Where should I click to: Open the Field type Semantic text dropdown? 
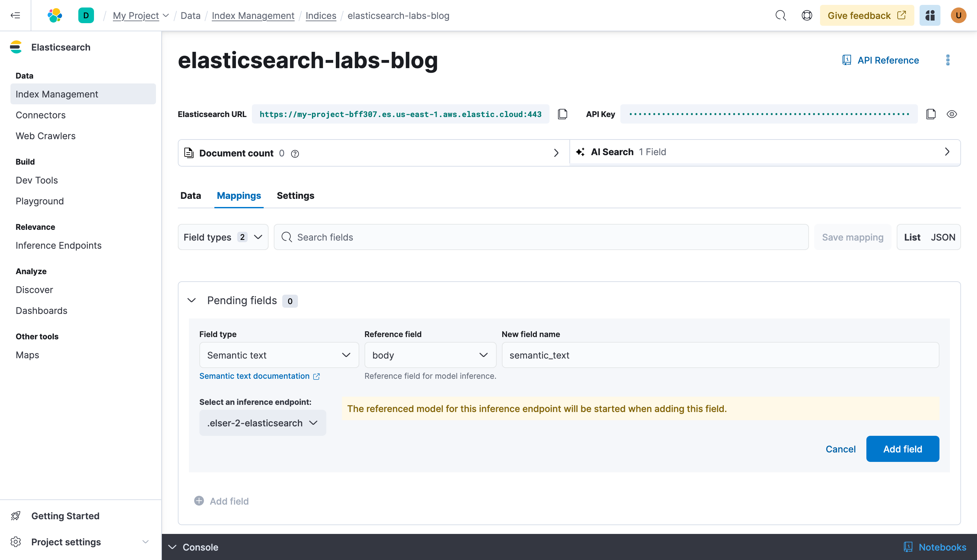(278, 355)
